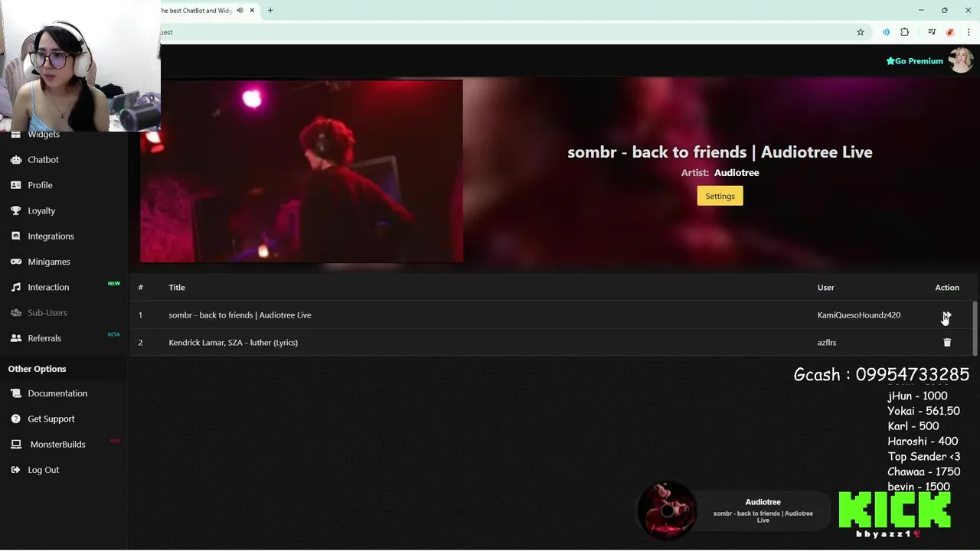Go to Chatbot menu item
Viewport: 980px width, 551px height.
click(43, 160)
